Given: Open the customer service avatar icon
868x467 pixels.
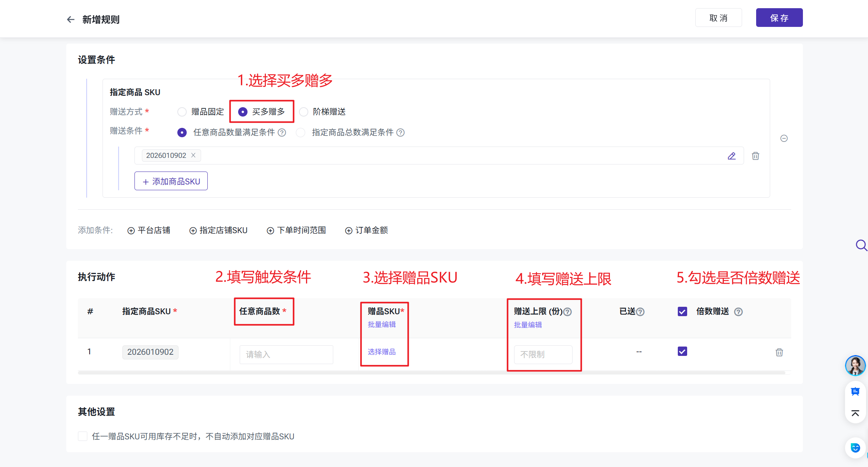Looking at the screenshot, I should point(855,366).
